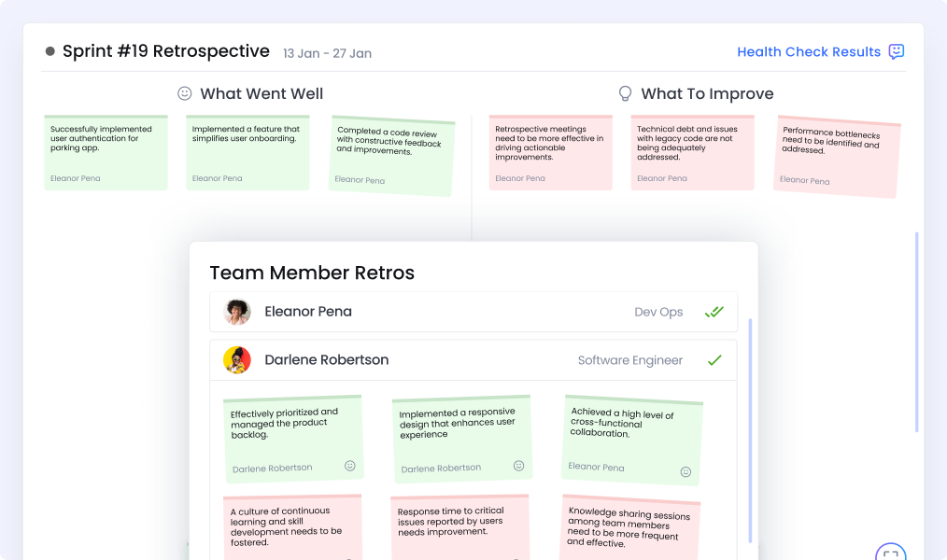Open the technical debt red sticky note
The height and width of the screenshot is (560, 947).
tap(692, 153)
